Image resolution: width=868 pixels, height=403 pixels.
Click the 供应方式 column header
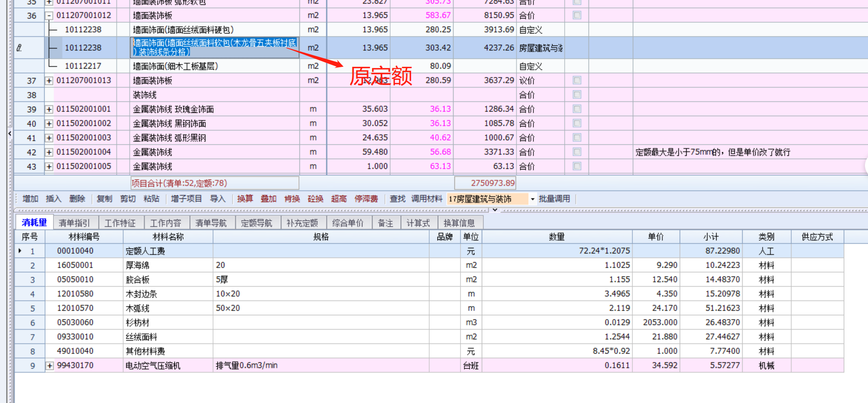point(817,237)
